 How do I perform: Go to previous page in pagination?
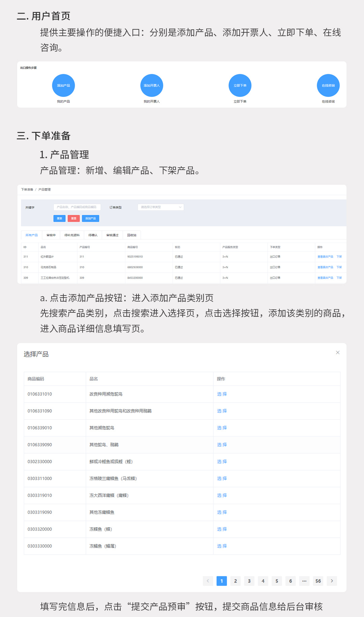pos(208,581)
